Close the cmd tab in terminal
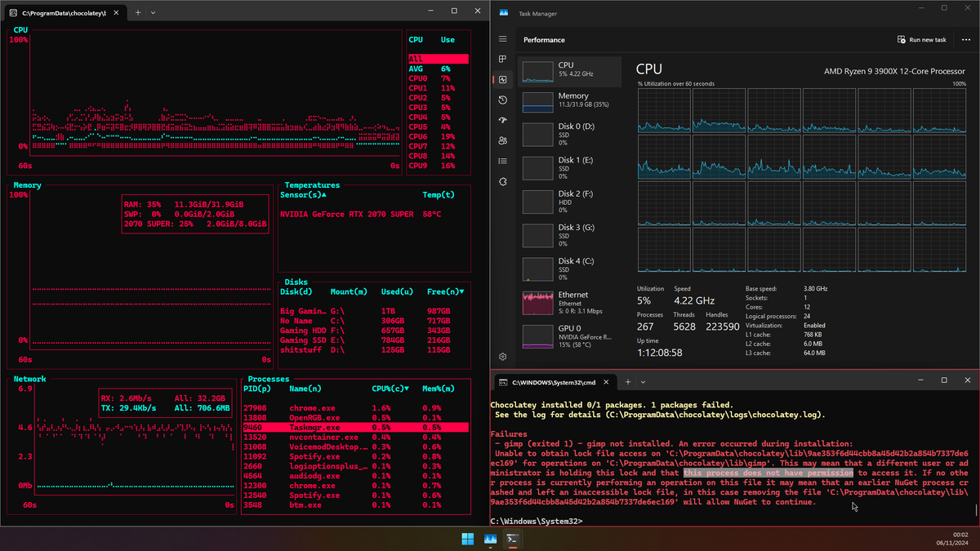Screen dimensions: 980x551 (x=608, y=381)
